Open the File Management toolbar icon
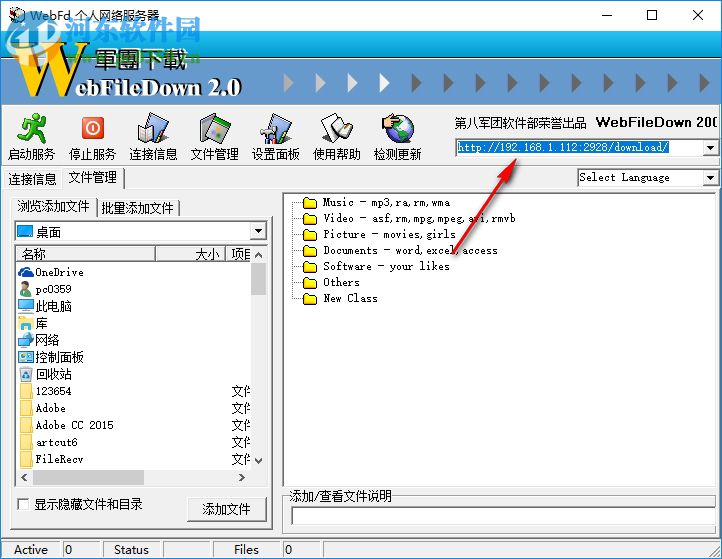722x559 pixels. coord(215,128)
